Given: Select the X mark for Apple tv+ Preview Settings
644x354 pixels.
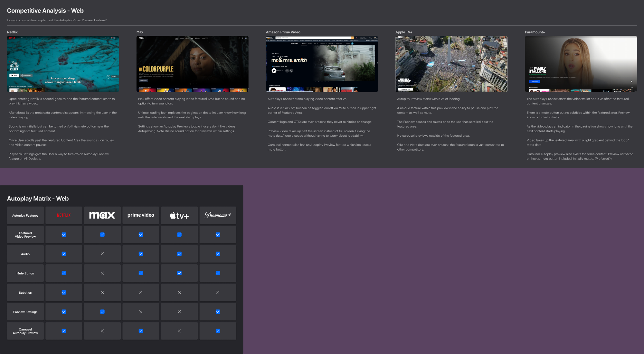Looking at the screenshot, I should point(179,312).
